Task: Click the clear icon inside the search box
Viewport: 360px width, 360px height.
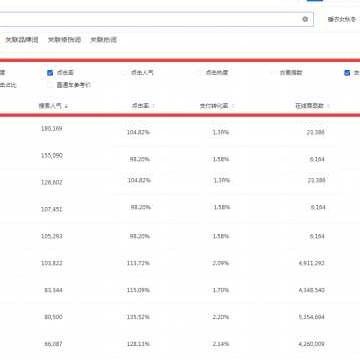Action: tap(305, 19)
